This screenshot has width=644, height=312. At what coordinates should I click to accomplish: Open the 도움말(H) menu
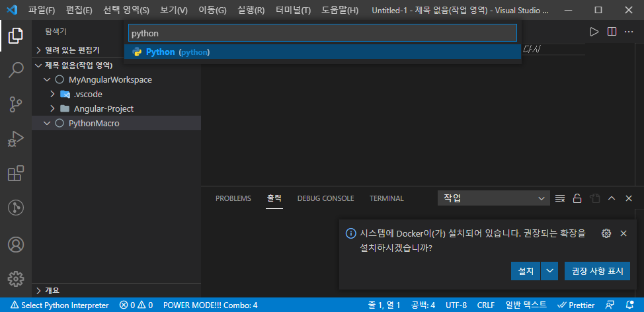tap(340, 11)
